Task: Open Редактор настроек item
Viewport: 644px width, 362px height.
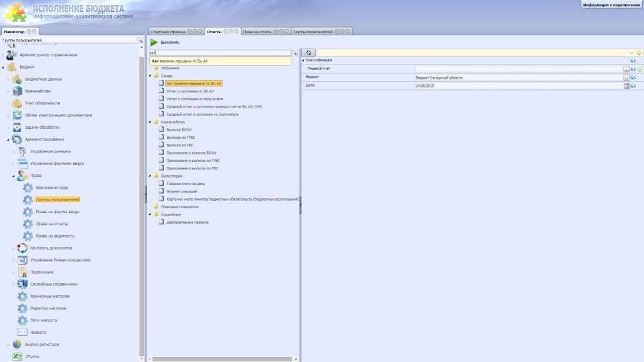Action: (x=48, y=308)
